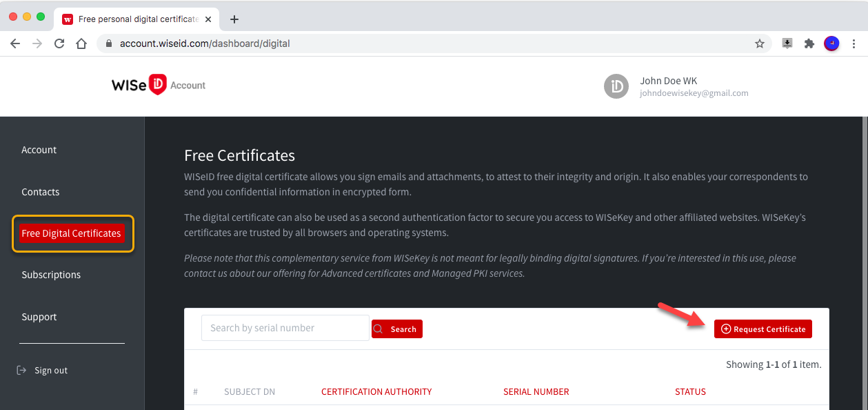
Task: Open Chrome's three-dot menu
Action: click(x=854, y=43)
